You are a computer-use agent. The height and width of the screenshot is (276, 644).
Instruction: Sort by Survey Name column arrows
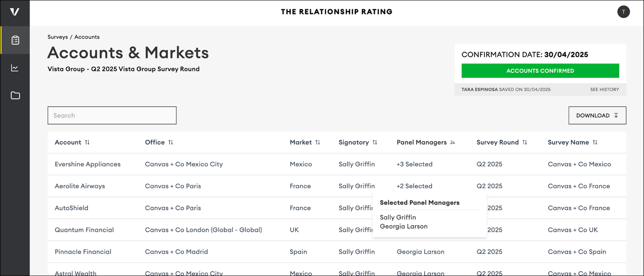595,142
